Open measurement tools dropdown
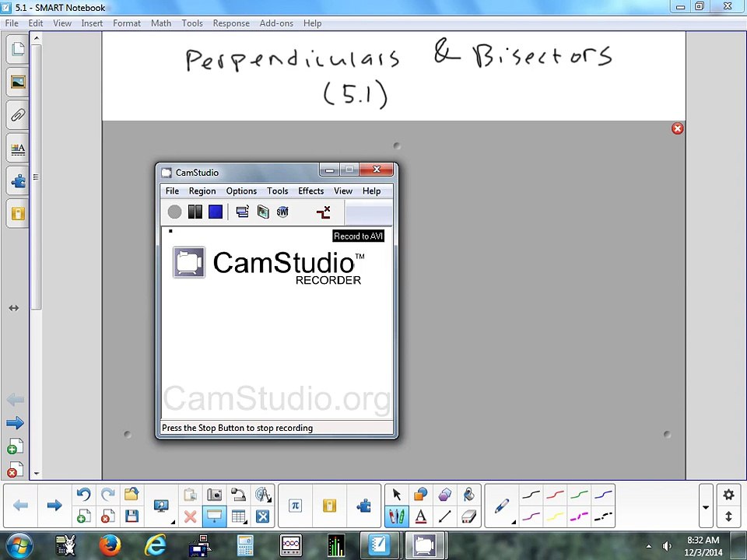This screenshot has width=747, height=560. (x=262, y=495)
